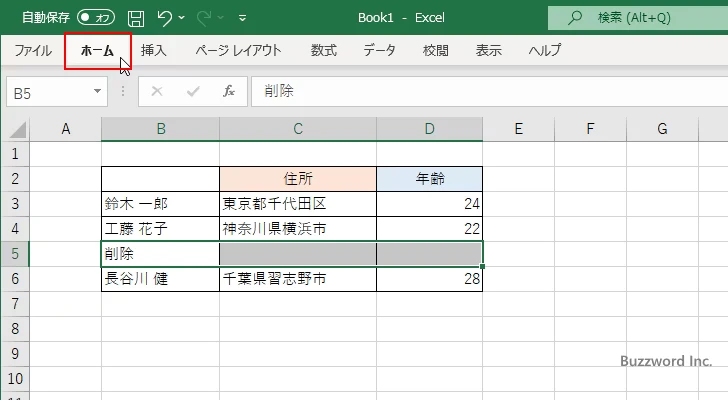This screenshot has height=400, width=728.
Task: Open the 表示 tab
Action: pos(488,50)
